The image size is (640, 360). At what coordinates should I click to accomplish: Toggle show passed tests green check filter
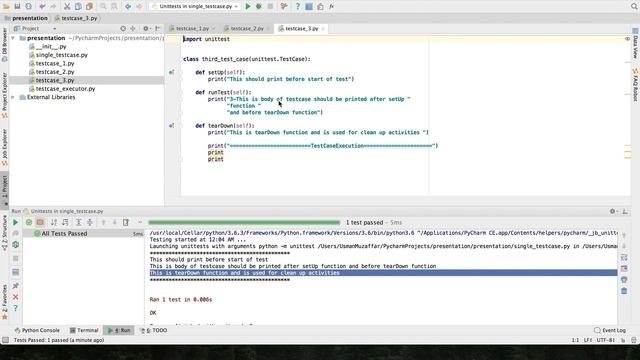pos(29,222)
